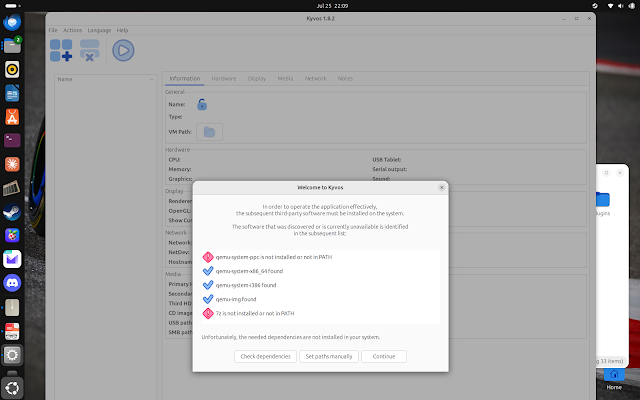Select the Information tab
This screenshot has width=640, height=400.
(x=184, y=78)
